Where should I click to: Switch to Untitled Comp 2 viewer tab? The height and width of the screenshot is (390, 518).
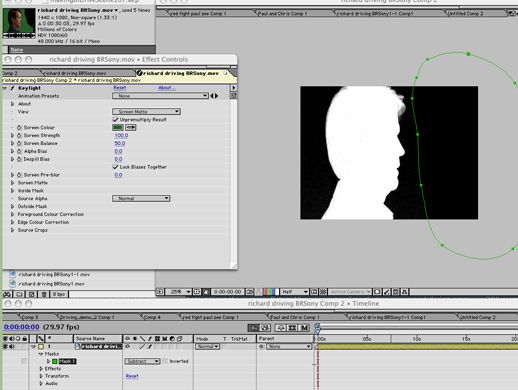(x=465, y=14)
